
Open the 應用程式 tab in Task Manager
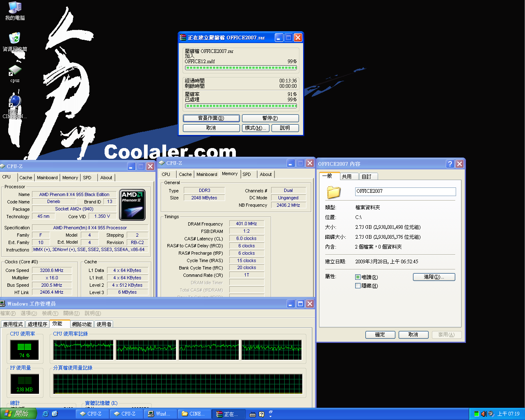click(13, 324)
